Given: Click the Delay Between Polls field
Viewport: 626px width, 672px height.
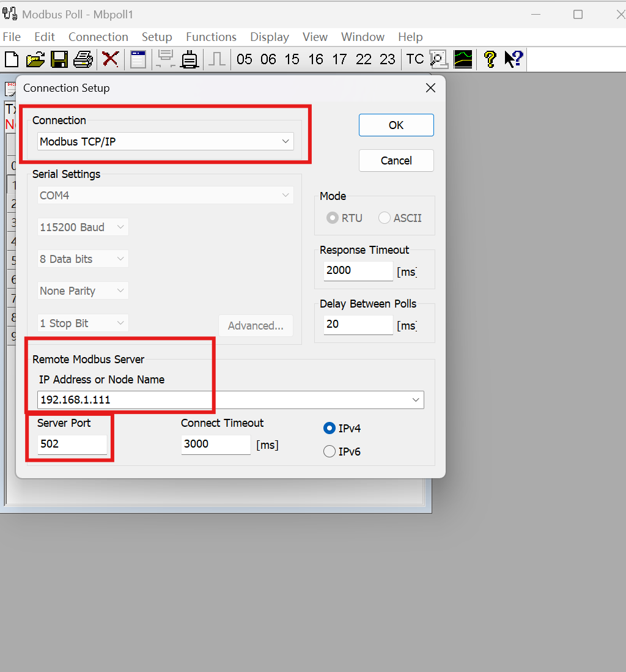Looking at the screenshot, I should tap(358, 325).
